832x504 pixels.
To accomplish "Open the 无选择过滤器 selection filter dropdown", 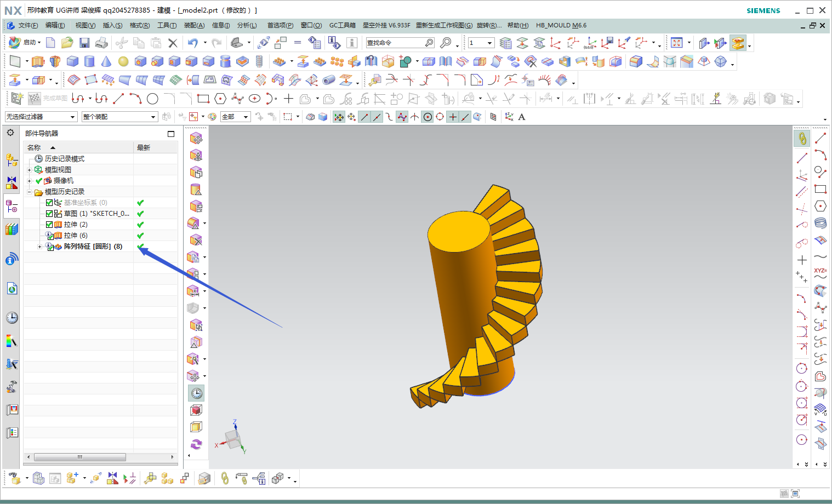I will click(x=41, y=117).
